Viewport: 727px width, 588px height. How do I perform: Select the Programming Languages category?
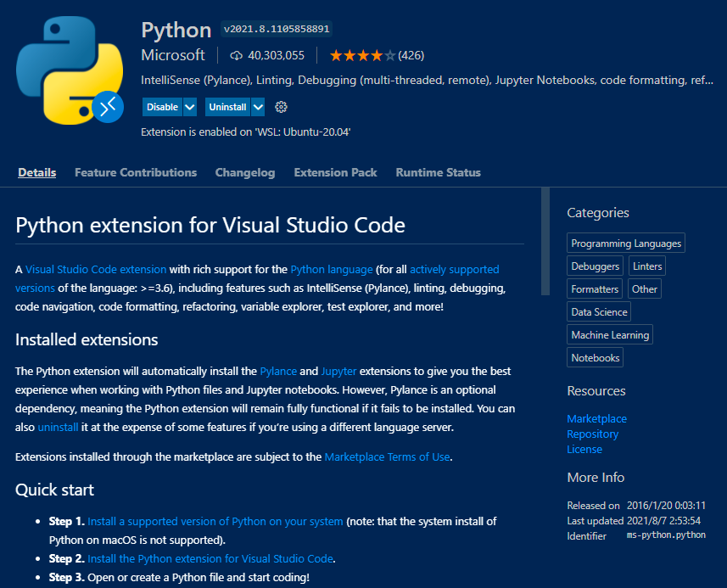point(626,244)
